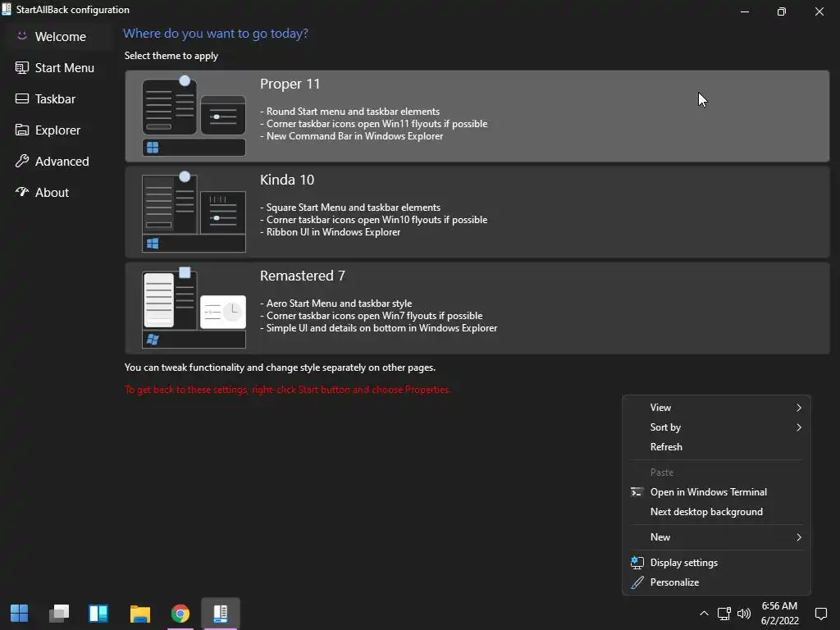
Task: Click the StartAllBack taskbar icon
Action: pos(221,614)
